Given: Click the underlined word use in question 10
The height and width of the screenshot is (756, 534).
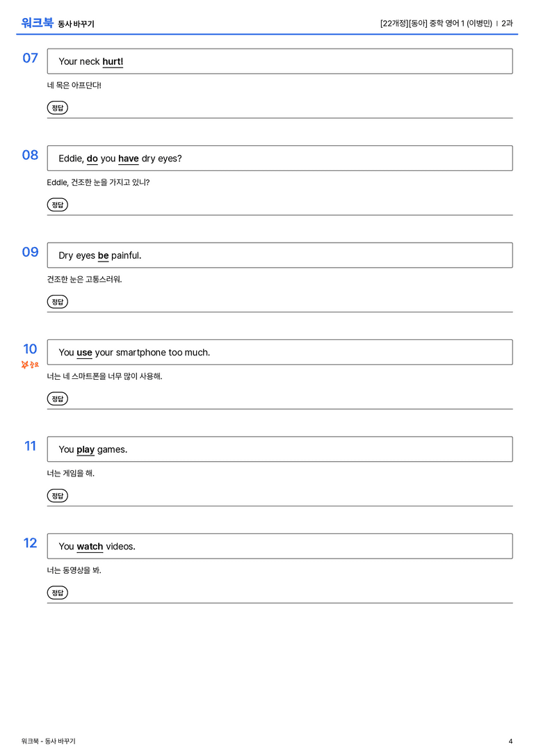Looking at the screenshot, I should click(x=84, y=353).
